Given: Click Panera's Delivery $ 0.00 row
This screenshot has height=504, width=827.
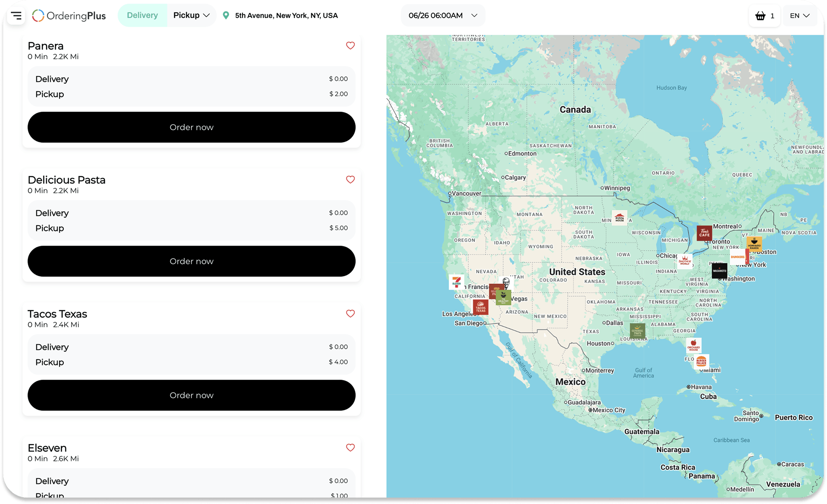Looking at the screenshot, I should 191,79.
